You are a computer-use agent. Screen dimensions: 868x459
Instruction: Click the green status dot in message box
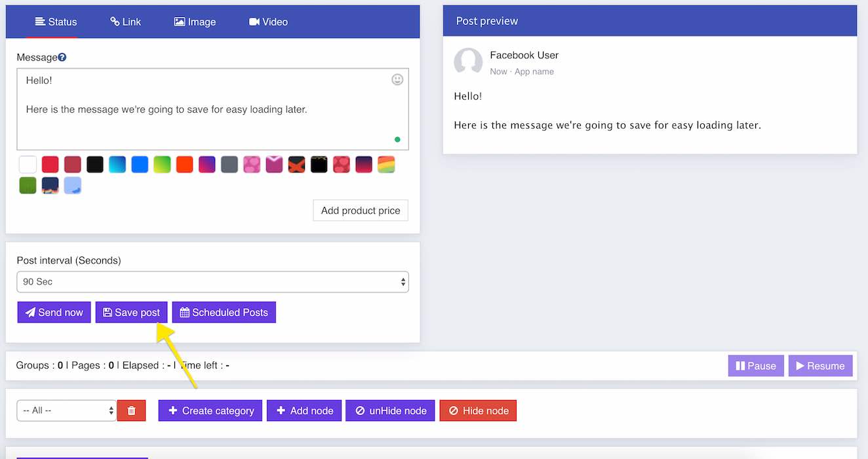(x=397, y=140)
